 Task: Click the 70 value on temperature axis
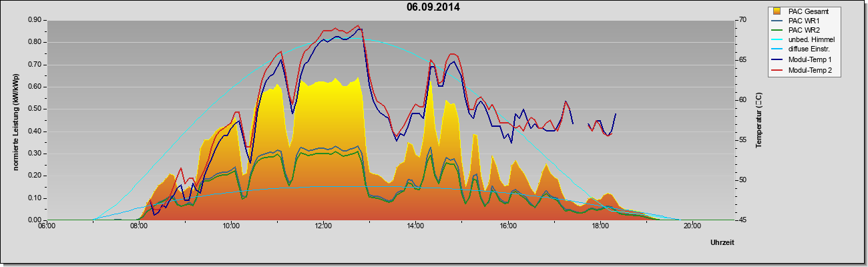[x=742, y=20]
